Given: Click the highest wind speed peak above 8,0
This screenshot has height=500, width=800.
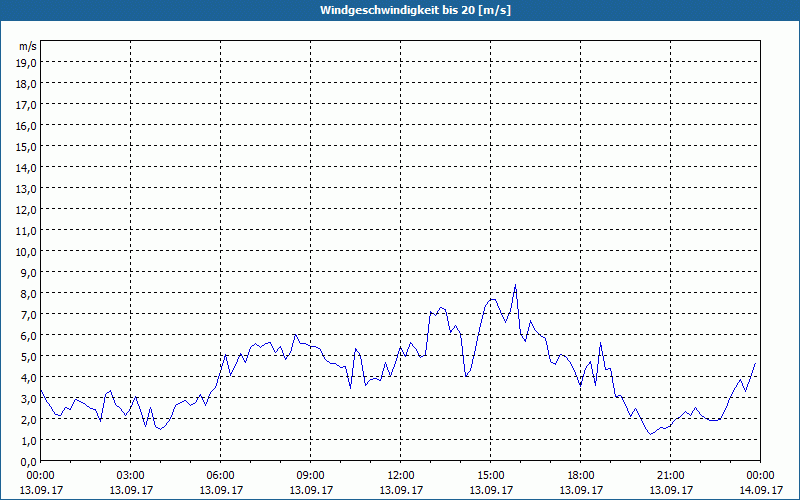Looking at the screenshot, I should pos(515,285).
